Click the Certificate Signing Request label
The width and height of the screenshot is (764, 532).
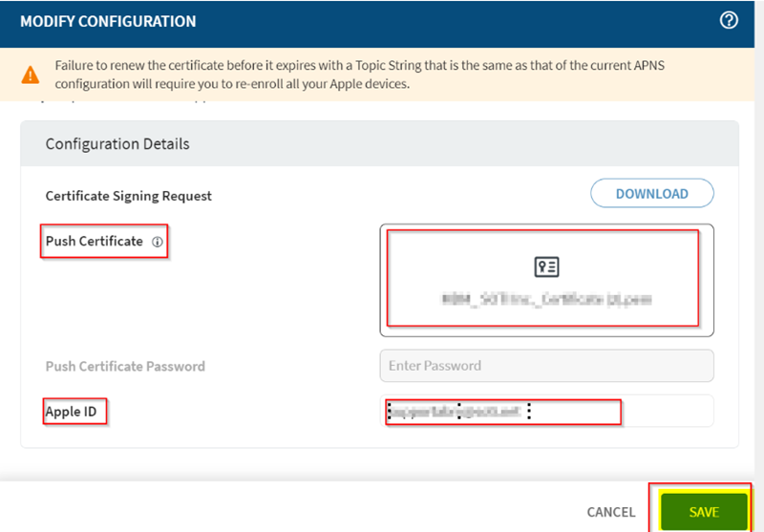(x=129, y=196)
